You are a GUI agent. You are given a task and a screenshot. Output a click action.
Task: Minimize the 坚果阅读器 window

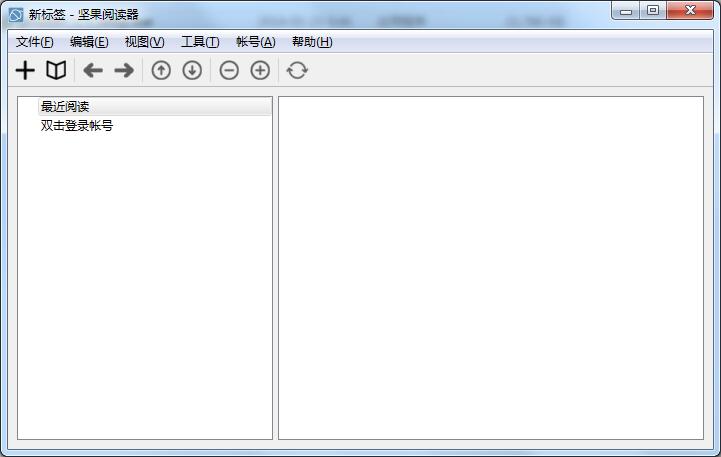pos(626,11)
